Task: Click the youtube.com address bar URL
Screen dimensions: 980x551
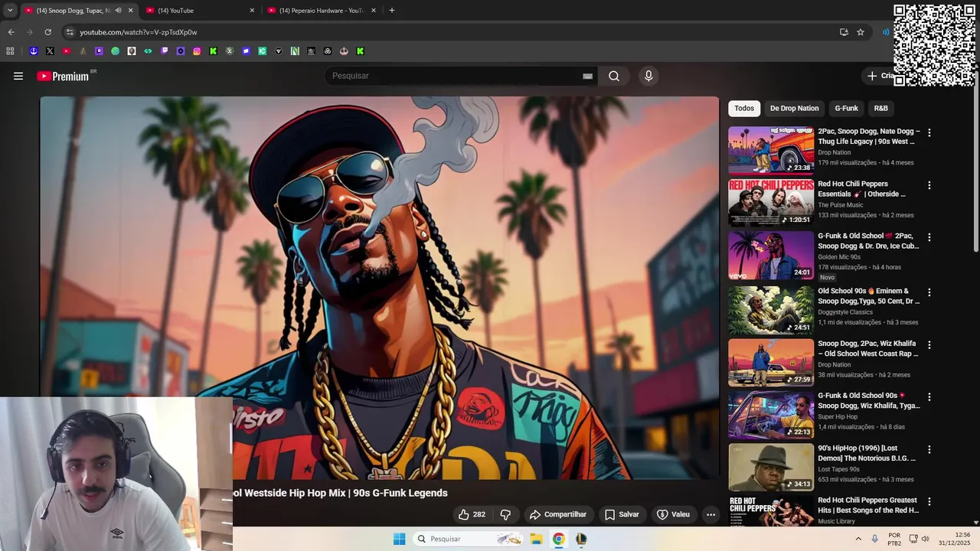Action: coord(139,32)
